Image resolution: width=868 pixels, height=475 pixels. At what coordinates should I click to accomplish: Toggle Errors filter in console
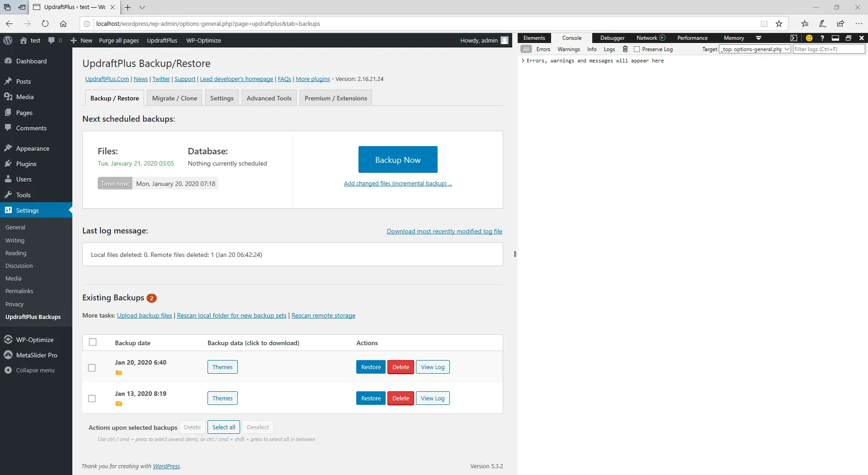tap(543, 49)
